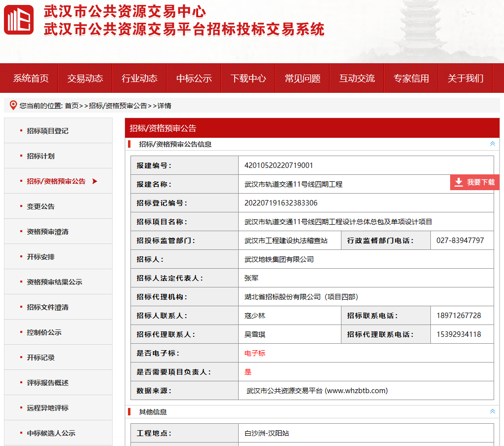504x446 pixels.
Task: Collapse the 招标/资格预审公告信息 section
Action: [x=492, y=144]
